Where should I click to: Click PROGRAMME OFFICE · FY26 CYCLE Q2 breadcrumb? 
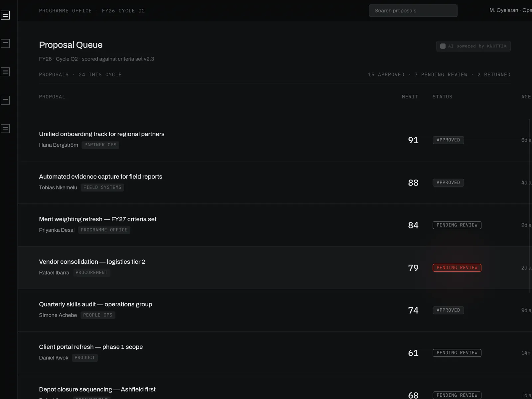[92, 11]
